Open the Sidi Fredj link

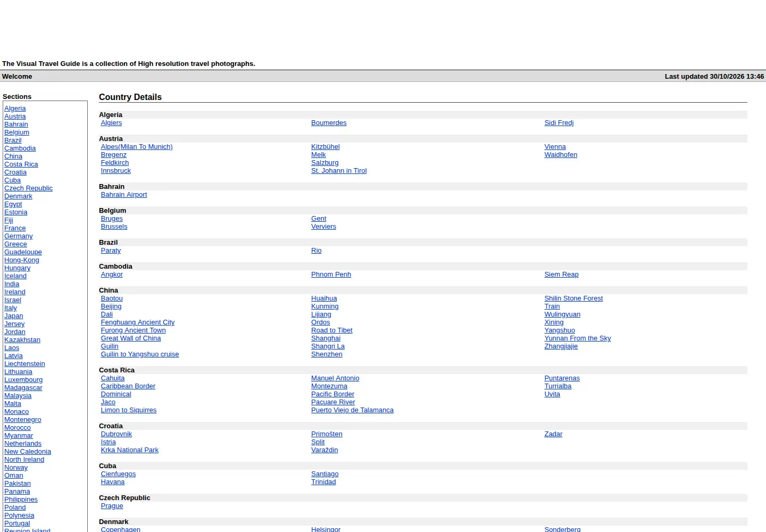tap(559, 123)
